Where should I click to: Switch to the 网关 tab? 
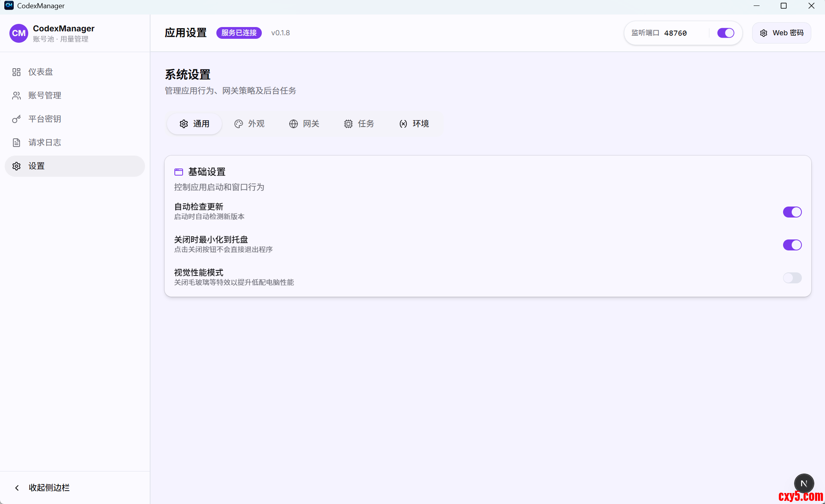(x=304, y=124)
